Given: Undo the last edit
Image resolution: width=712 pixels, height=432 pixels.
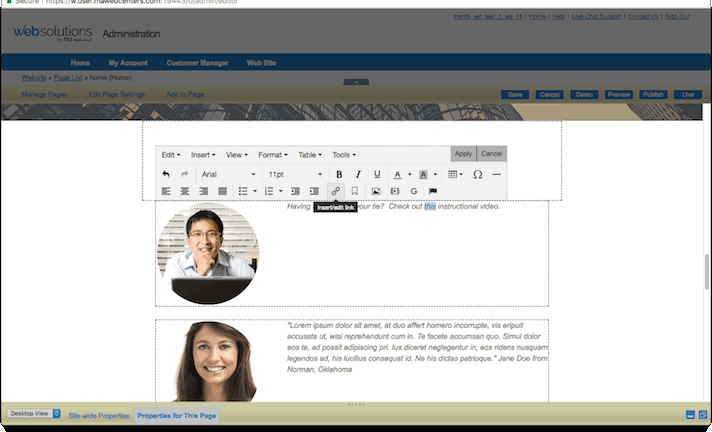Looking at the screenshot, I should (x=166, y=174).
